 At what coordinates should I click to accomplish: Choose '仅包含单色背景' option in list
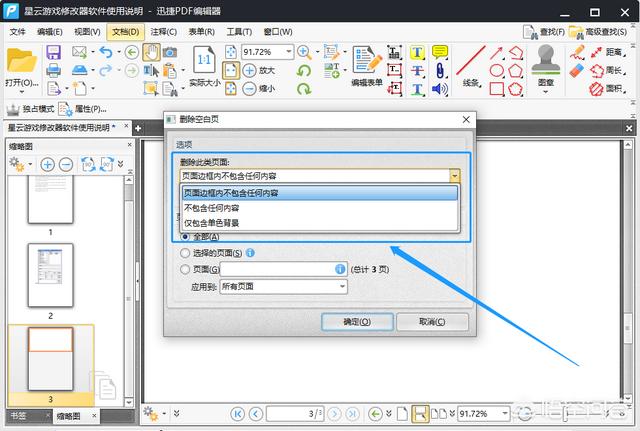[225, 223]
